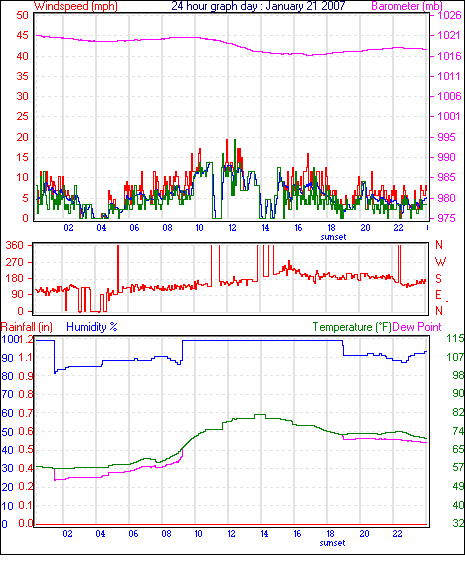Image resolution: width=465 pixels, height=563 pixels.
Task: Click the 74 temperature scale value
Action: (459, 431)
